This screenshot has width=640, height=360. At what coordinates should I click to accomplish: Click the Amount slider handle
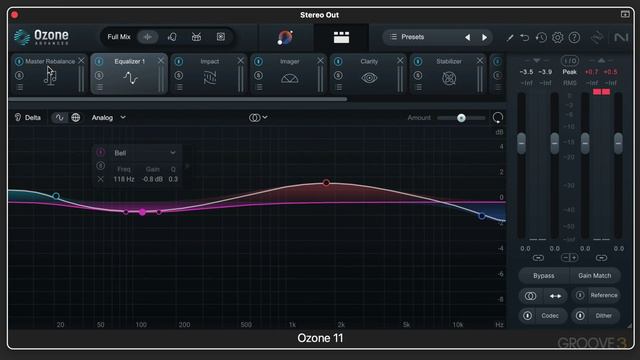click(x=461, y=118)
